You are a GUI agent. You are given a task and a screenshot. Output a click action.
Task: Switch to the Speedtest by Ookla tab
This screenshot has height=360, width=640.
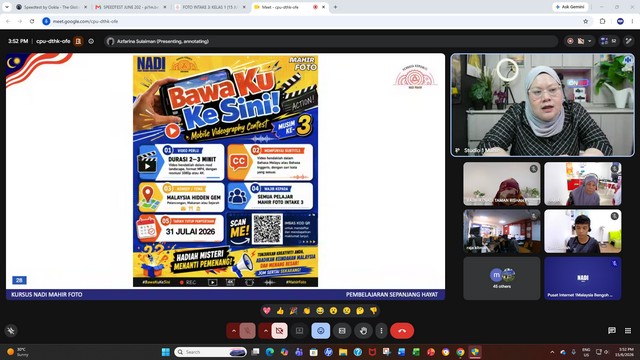pyautogui.click(x=51, y=7)
